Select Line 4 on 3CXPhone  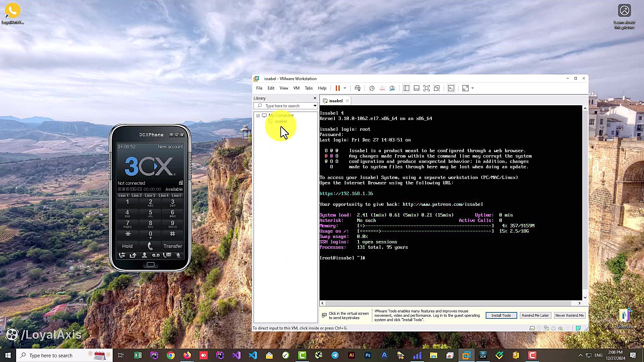pyautogui.click(x=163, y=195)
